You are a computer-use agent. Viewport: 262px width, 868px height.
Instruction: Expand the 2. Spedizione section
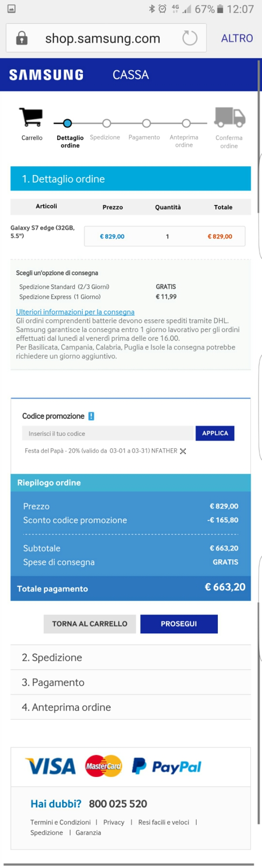(131, 657)
